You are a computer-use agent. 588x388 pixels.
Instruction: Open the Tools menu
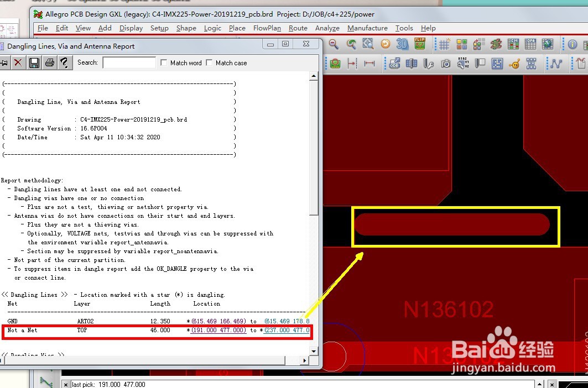coord(404,28)
